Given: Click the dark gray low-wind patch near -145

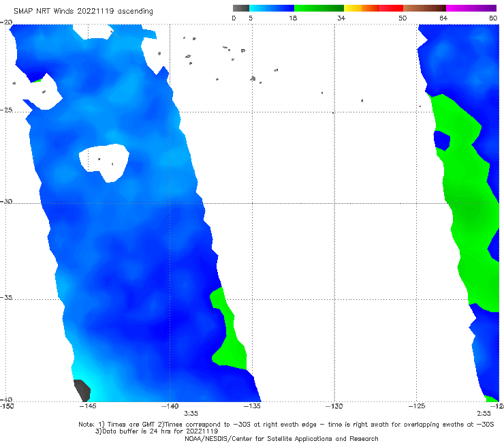Looking at the screenshot, I should pos(82,391).
